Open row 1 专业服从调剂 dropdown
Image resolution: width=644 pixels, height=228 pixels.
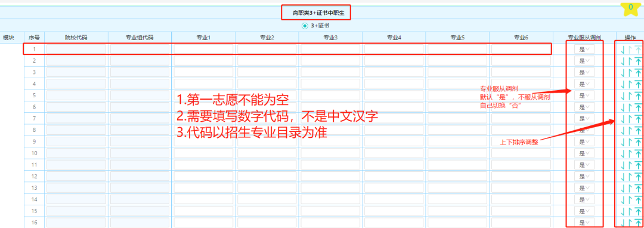[584, 50]
